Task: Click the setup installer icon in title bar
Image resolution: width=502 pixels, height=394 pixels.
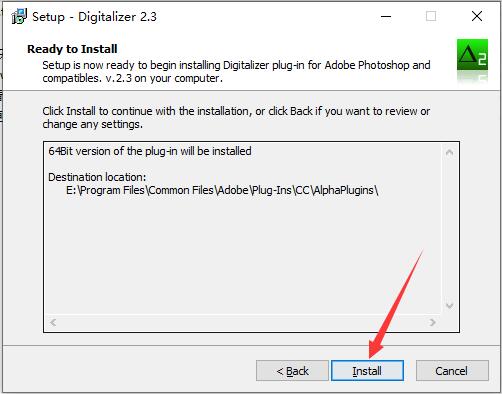Action: coord(19,16)
